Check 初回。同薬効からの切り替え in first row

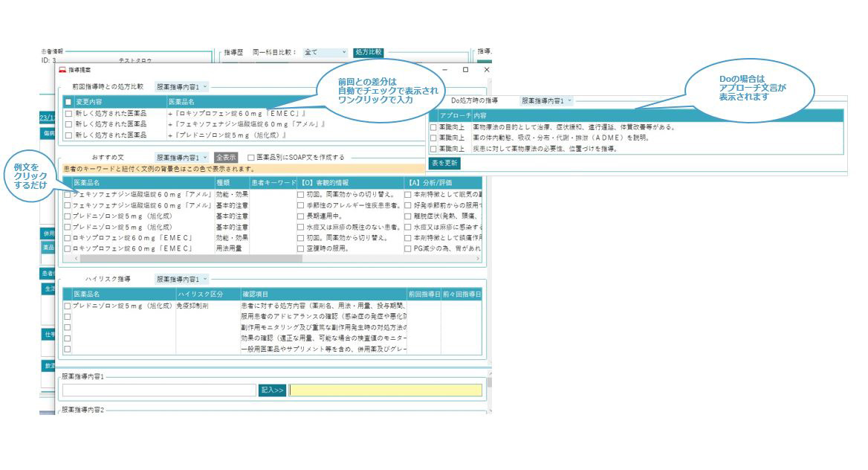coord(301,194)
